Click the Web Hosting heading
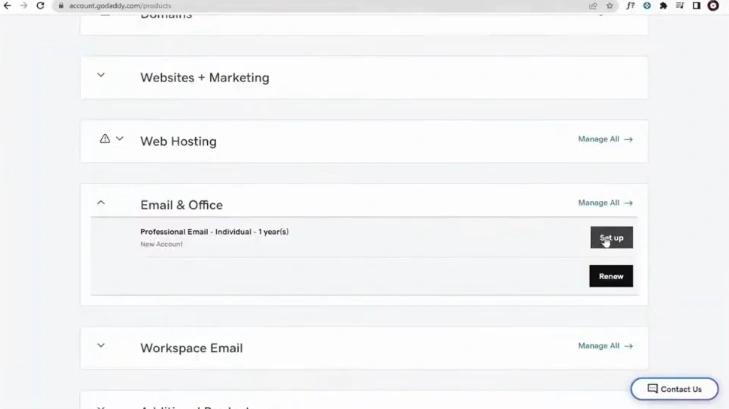The width and height of the screenshot is (729, 409). tap(179, 141)
